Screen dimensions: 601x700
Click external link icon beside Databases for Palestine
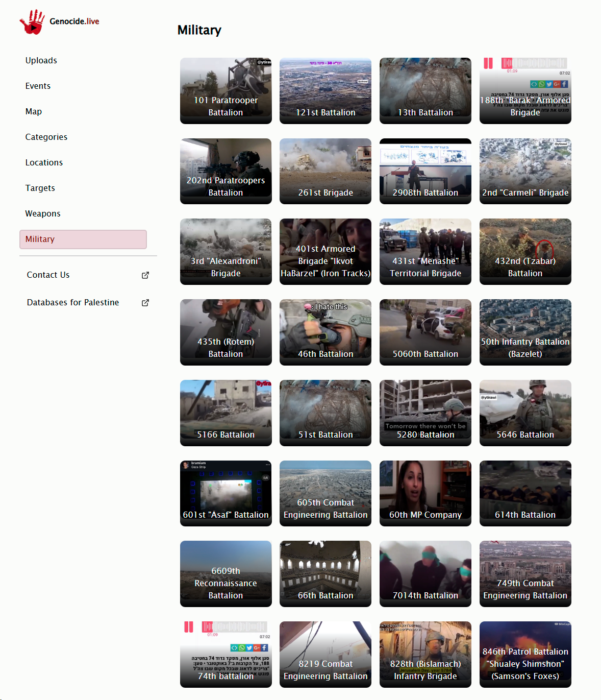pos(145,303)
